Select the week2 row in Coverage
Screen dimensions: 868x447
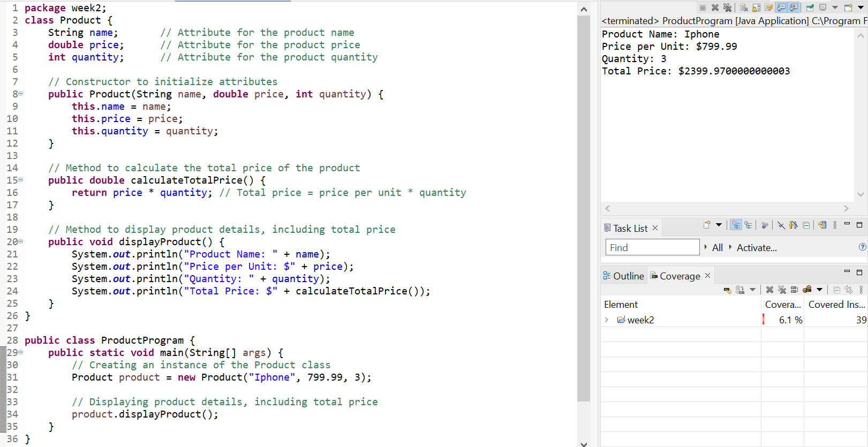734,320
